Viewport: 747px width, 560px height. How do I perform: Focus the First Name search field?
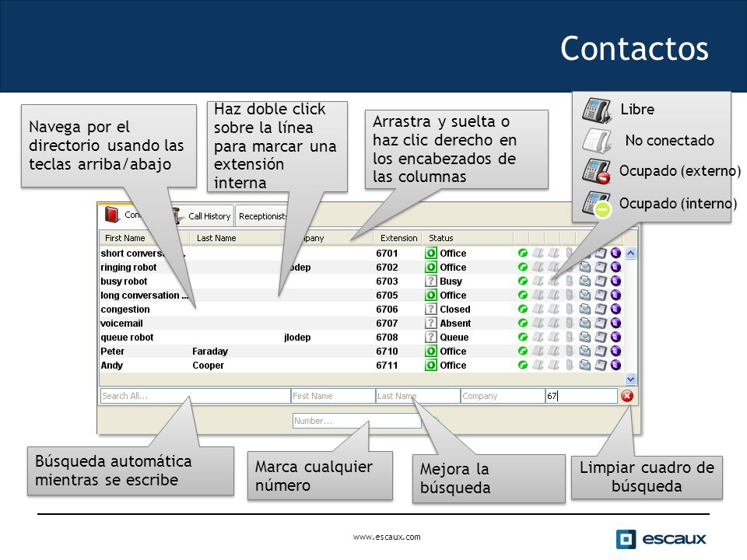[x=333, y=396]
